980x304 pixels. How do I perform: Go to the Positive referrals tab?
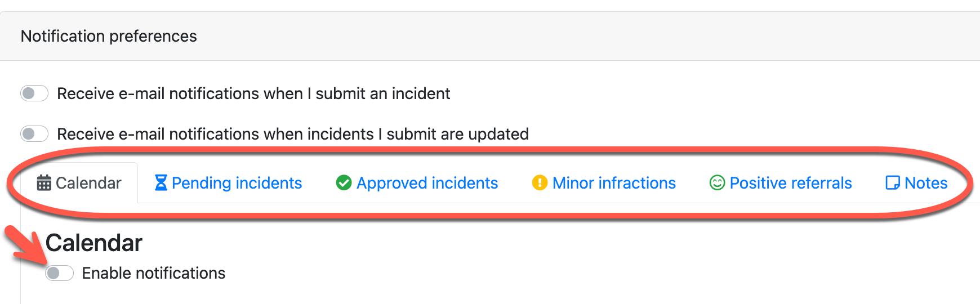(x=790, y=183)
